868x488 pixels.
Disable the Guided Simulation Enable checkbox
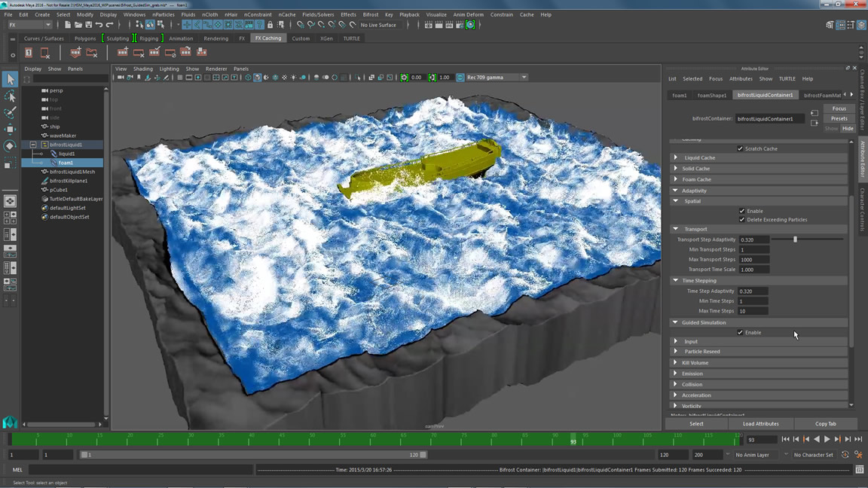click(x=740, y=333)
